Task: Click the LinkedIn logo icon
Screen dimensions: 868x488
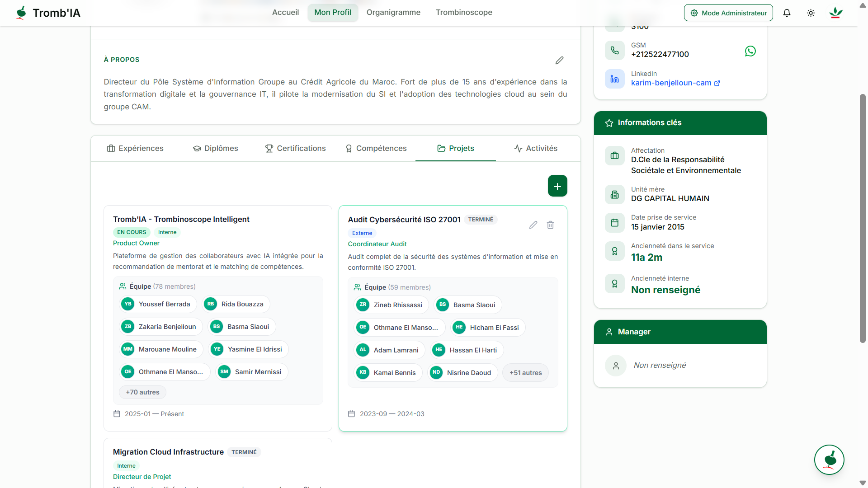Action: click(x=614, y=79)
